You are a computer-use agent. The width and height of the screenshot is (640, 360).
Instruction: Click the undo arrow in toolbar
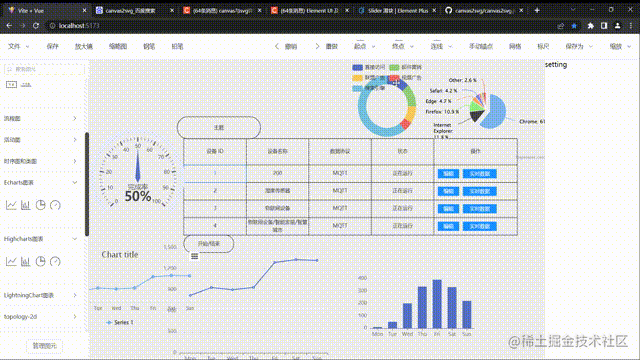click(277, 46)
